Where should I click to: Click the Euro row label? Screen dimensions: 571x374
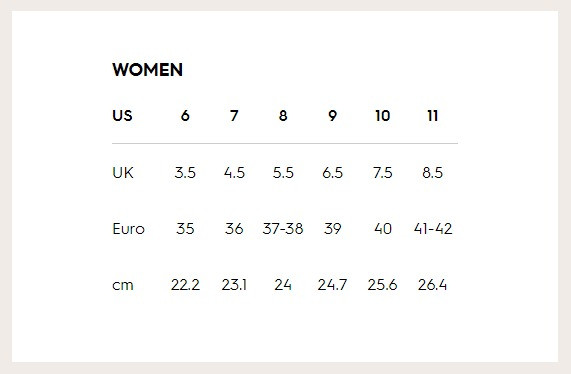click(x=129, y=229)
